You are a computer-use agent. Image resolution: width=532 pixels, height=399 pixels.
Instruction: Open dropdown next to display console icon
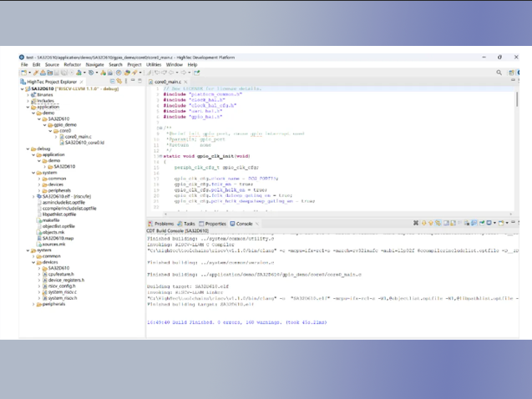494,223
